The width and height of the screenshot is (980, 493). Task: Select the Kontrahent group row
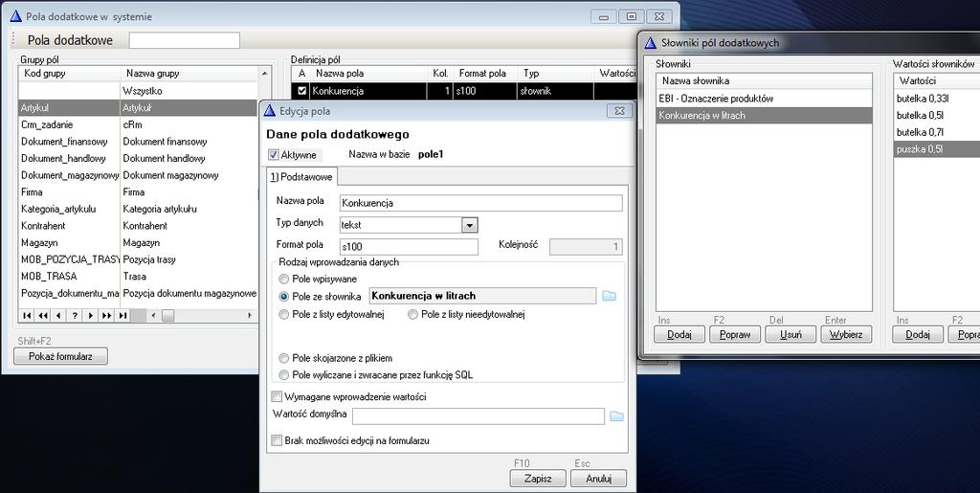click(x=138, y=226)
